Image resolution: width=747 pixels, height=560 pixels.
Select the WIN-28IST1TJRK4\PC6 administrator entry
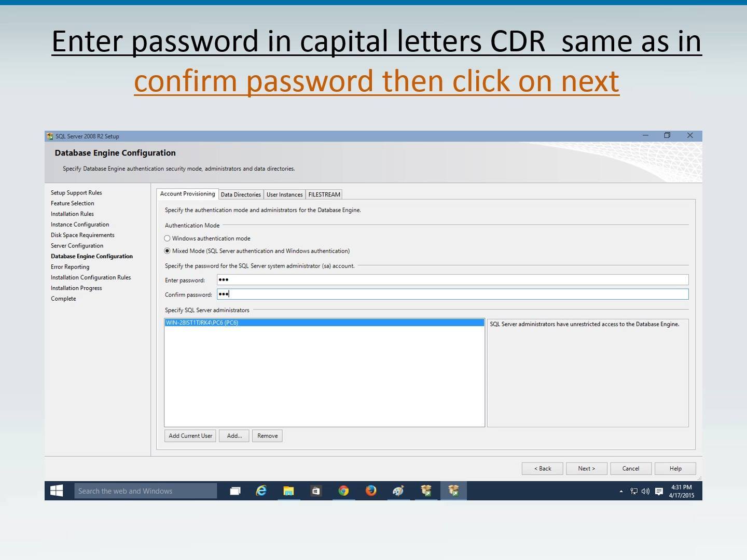pos(324,323)
